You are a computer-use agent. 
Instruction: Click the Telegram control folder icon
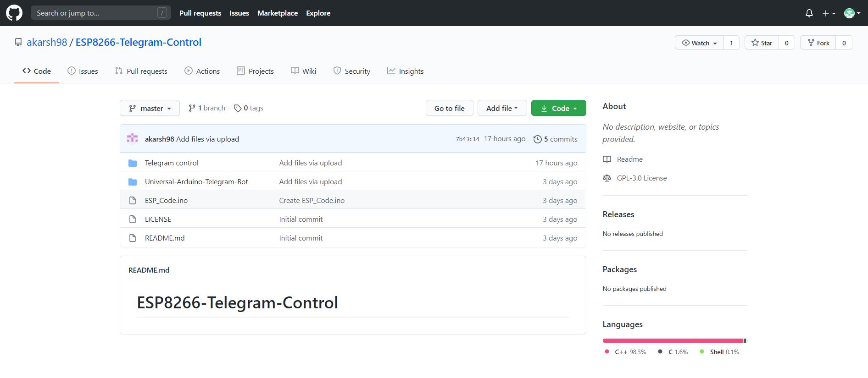[x=133, y=163]
